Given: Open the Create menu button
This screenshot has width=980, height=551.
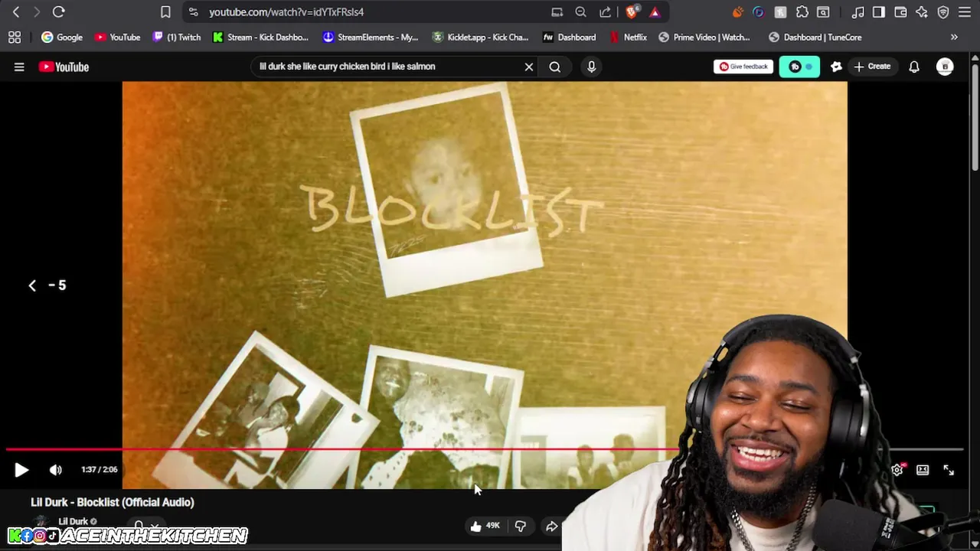Looking at the screenshot, I should [x=872, y=67].
